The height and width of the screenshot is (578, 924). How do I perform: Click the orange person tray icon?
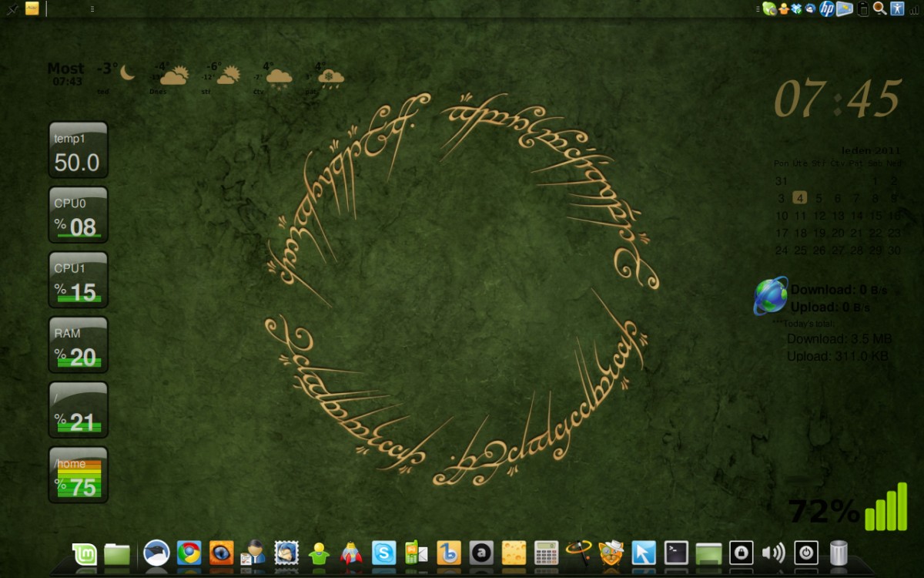pos(784,8)
